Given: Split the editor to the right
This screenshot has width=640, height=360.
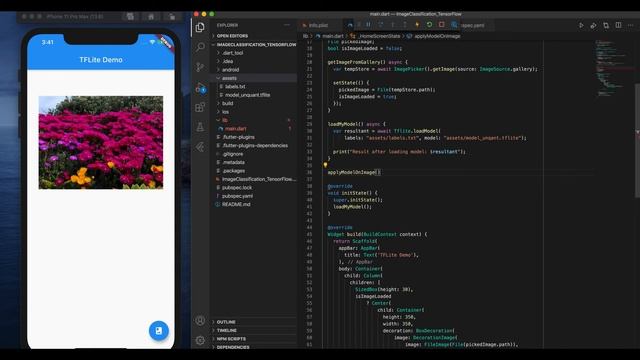Looking at the screenshot, I should [618, 25].
